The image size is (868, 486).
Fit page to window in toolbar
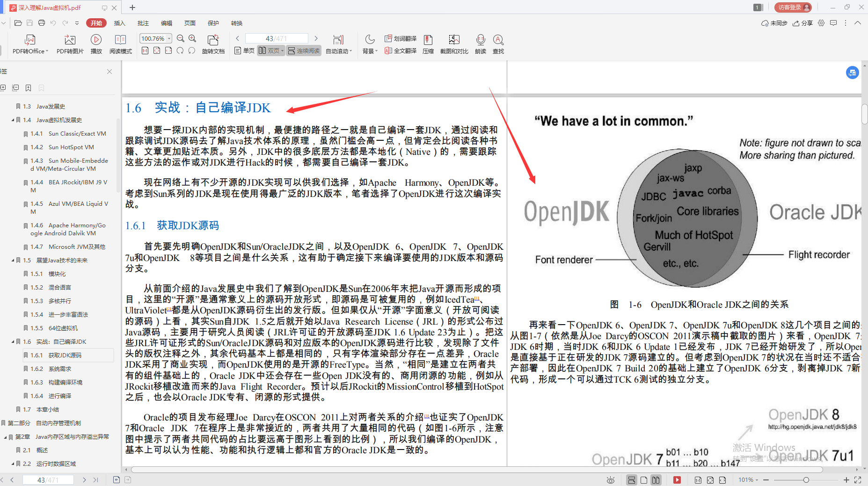pos(157,51)
